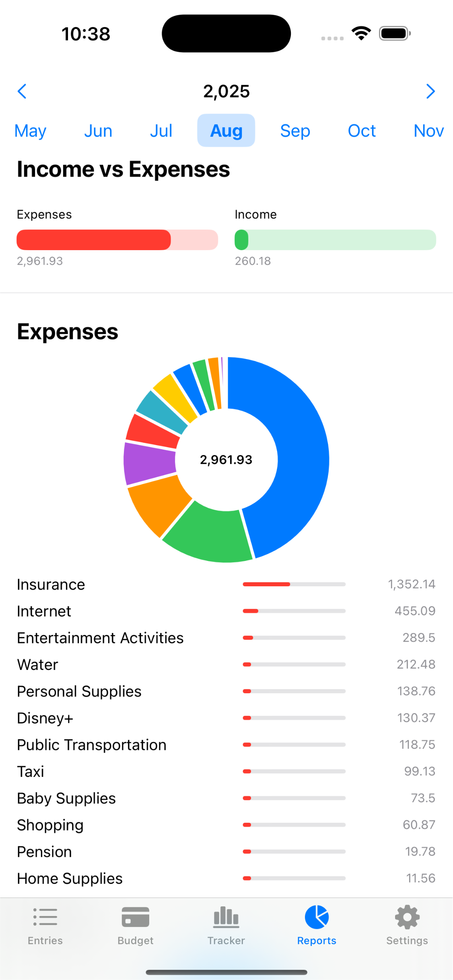Open the Internet expense row

pos(226,611)
